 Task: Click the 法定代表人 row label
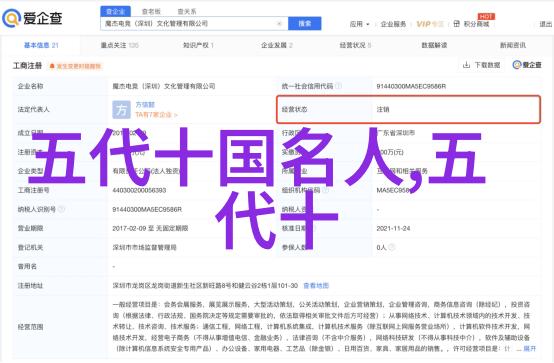(34, 110)
